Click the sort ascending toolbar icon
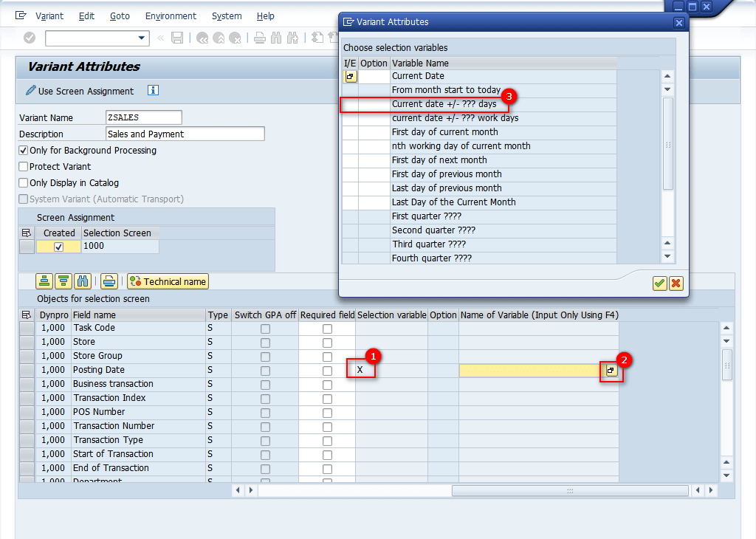This screenshot has height=539, width=756. (x=45, y=281)
